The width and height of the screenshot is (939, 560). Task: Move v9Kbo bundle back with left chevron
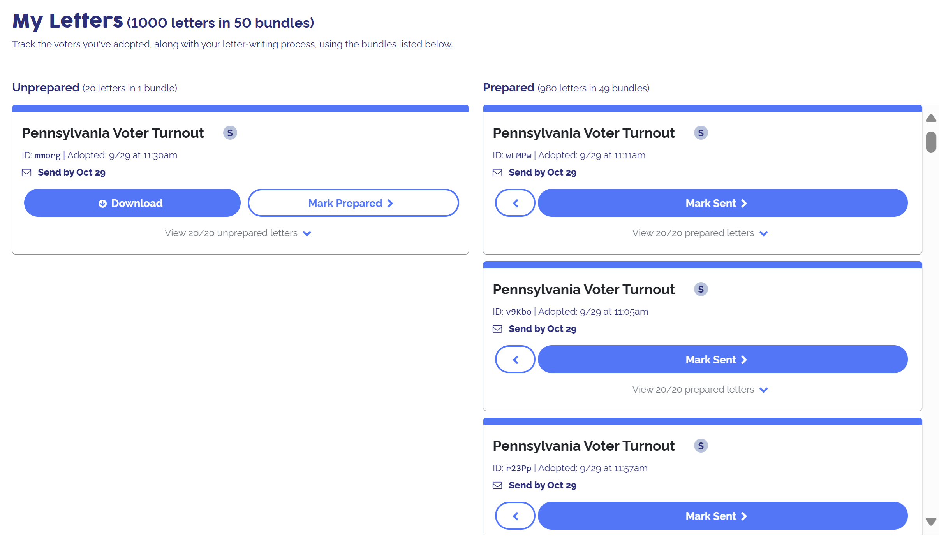pos(515,360)
